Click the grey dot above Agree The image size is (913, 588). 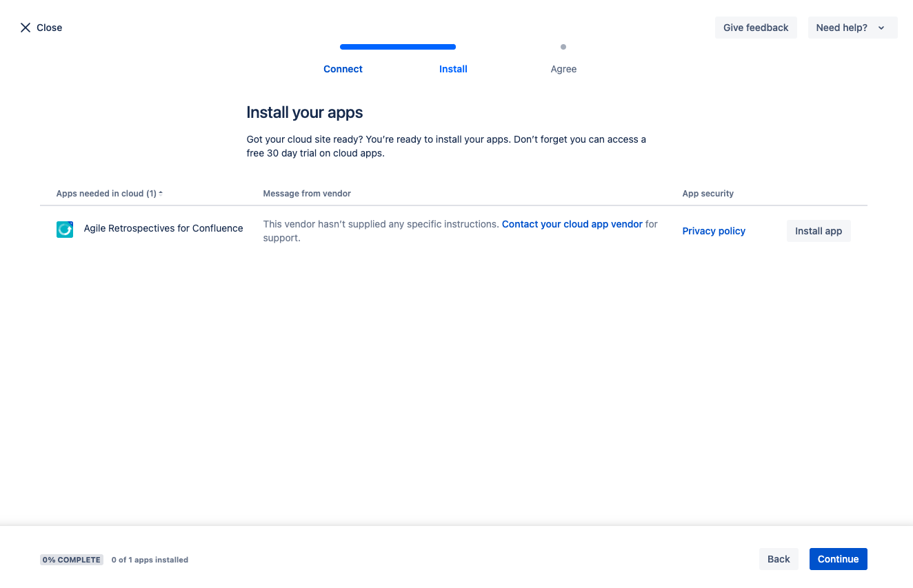(x=563, y=47)
